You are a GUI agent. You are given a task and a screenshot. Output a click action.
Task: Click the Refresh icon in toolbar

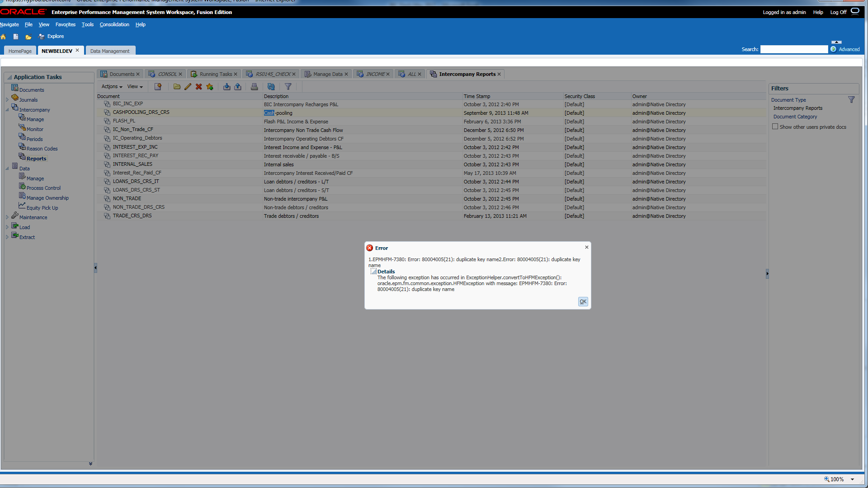(x=271, y=87)
